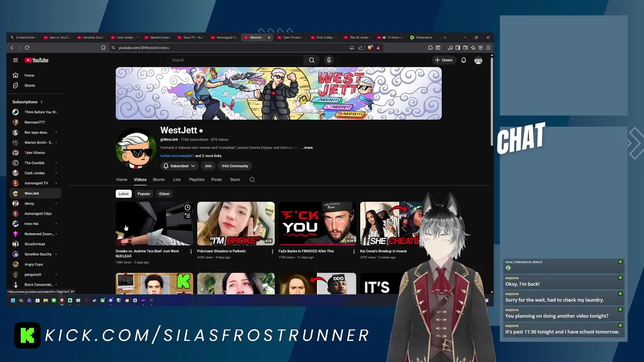Click the Create button
Viewport: 644px width, 362px height.
444,60
